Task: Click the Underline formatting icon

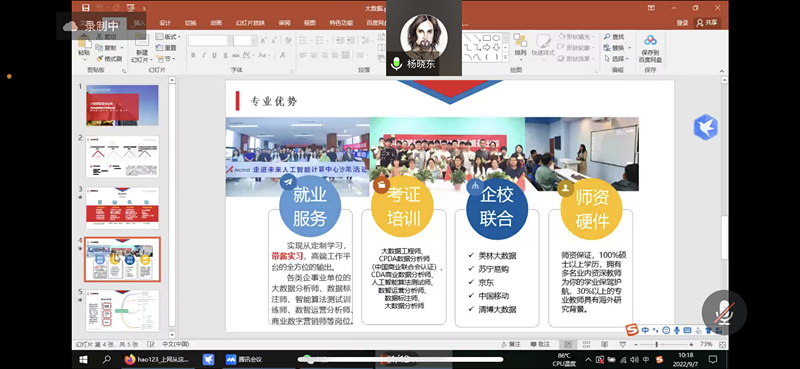Action: [x=214, y=55]
